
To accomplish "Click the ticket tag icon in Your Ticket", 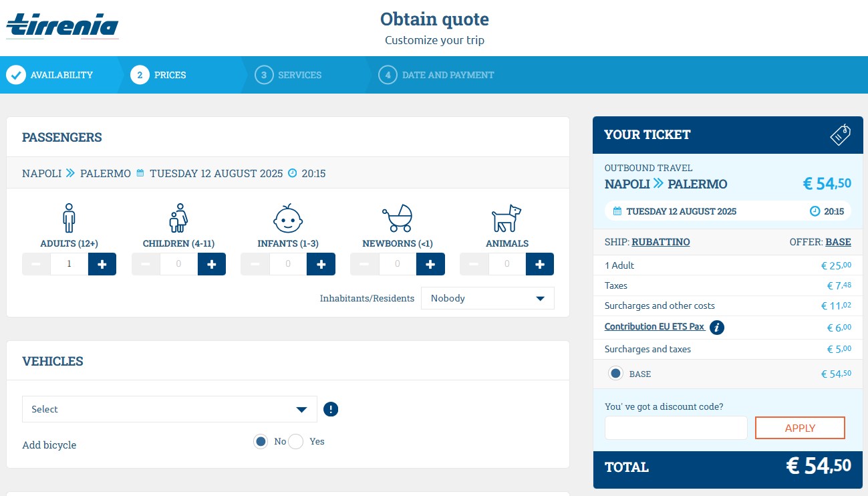I will 841,134.
